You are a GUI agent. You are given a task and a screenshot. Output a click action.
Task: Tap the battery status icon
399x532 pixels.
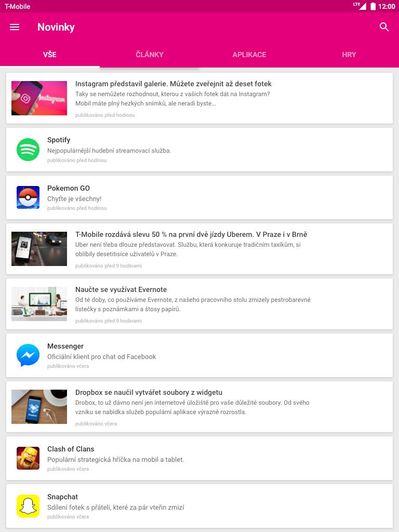click(373, 6)
